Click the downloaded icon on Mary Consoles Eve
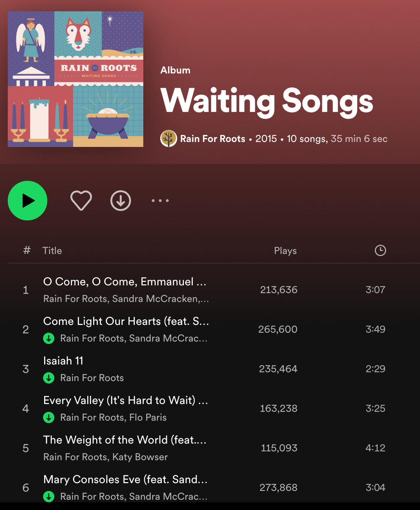This screenshot has height=510, width=420. [x=49, y=497]
